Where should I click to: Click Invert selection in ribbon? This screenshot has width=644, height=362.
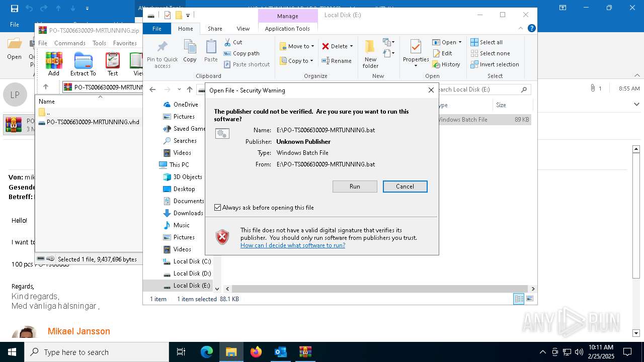tap(495, 64)
